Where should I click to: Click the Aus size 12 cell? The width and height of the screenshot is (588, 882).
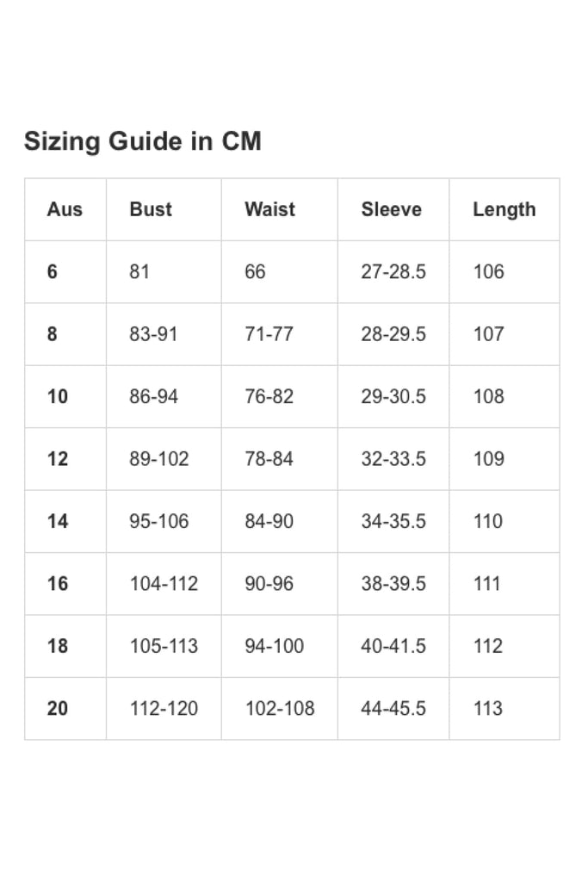tap(58, 459)
